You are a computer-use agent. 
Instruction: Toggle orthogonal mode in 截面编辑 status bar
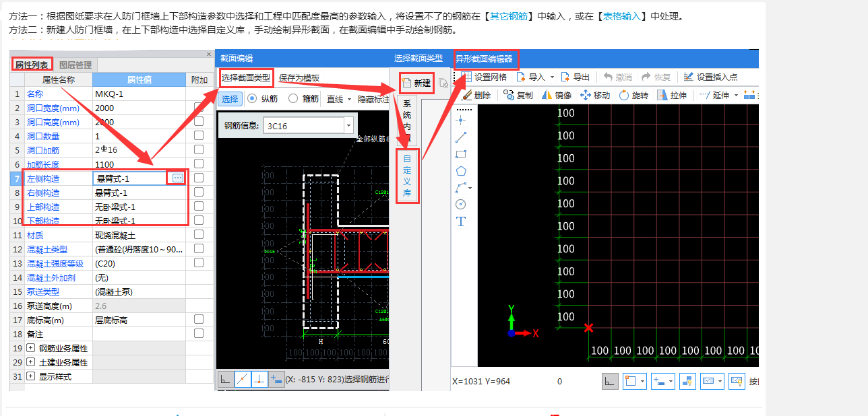[226, 379]
